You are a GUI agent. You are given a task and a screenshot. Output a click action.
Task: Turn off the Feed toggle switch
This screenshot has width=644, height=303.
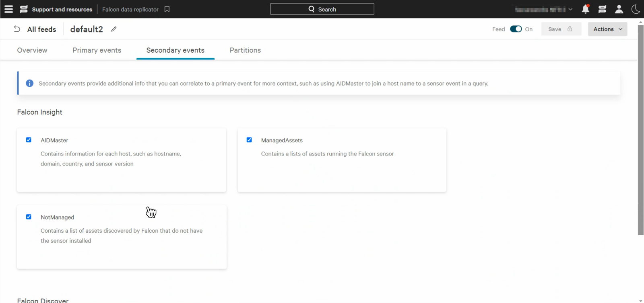coord(516,29)
